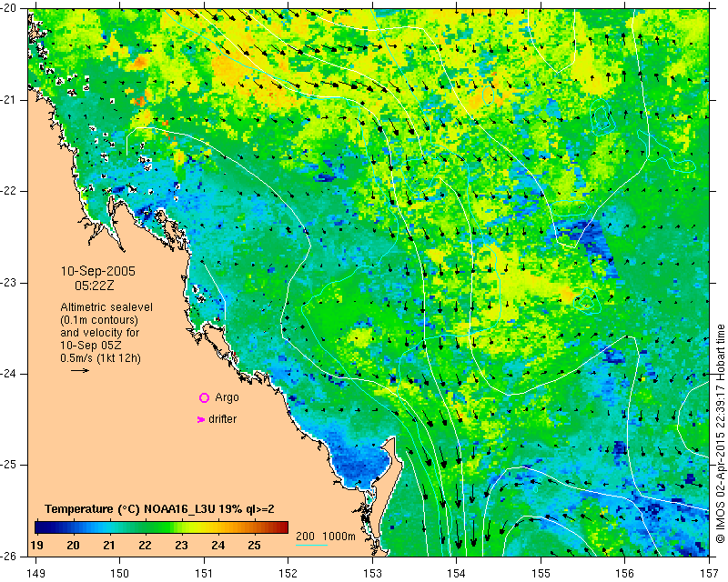
Task: Click the '05:22Z' time text
Action: pyautogui.click(x=95, y=286)
